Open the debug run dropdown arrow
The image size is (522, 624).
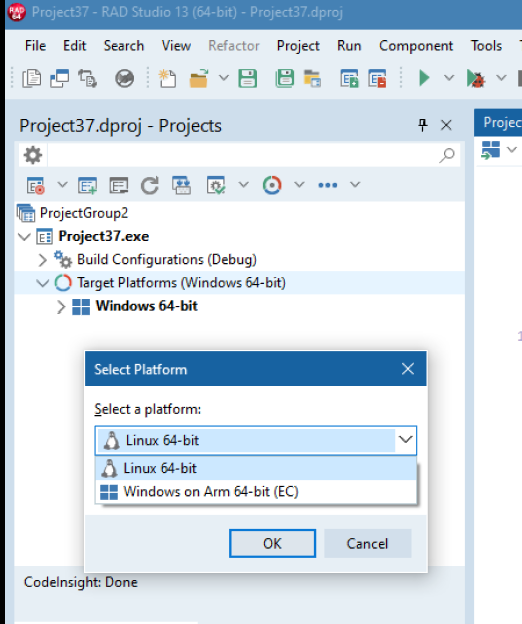pyautogui.click(x=501, y=78)
